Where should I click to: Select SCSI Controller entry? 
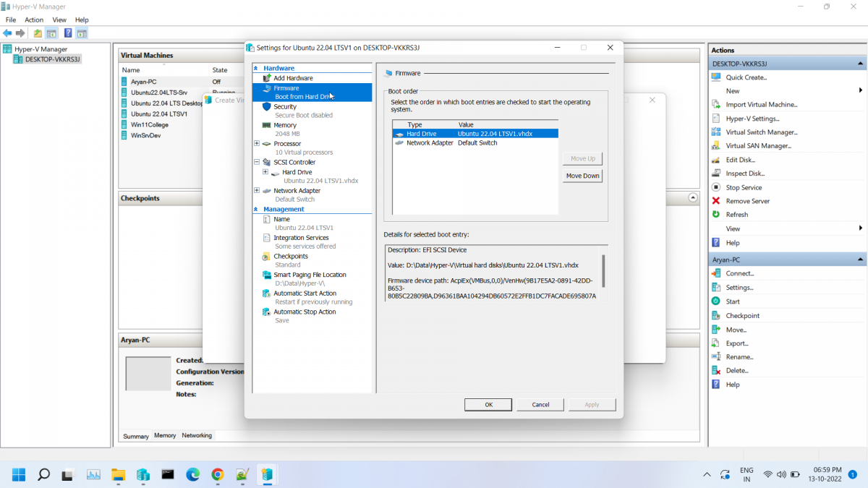click(x=294, y=163)
